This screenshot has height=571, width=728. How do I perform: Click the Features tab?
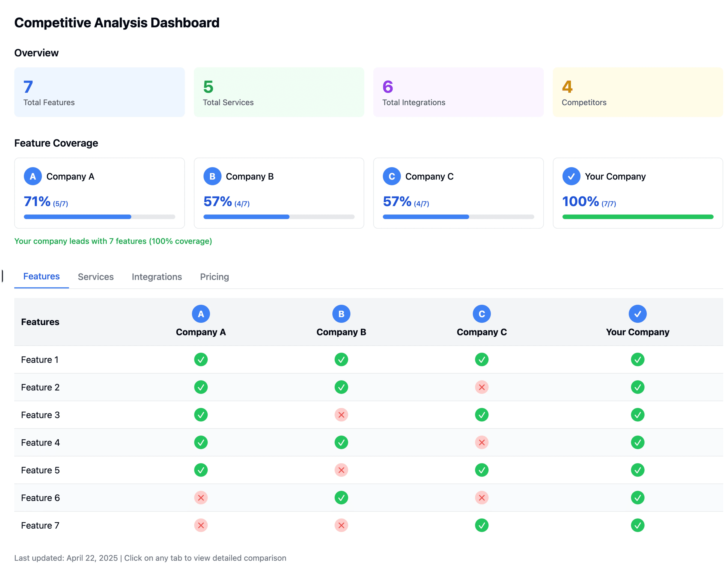pyautogui.click(x=41, y=276)
